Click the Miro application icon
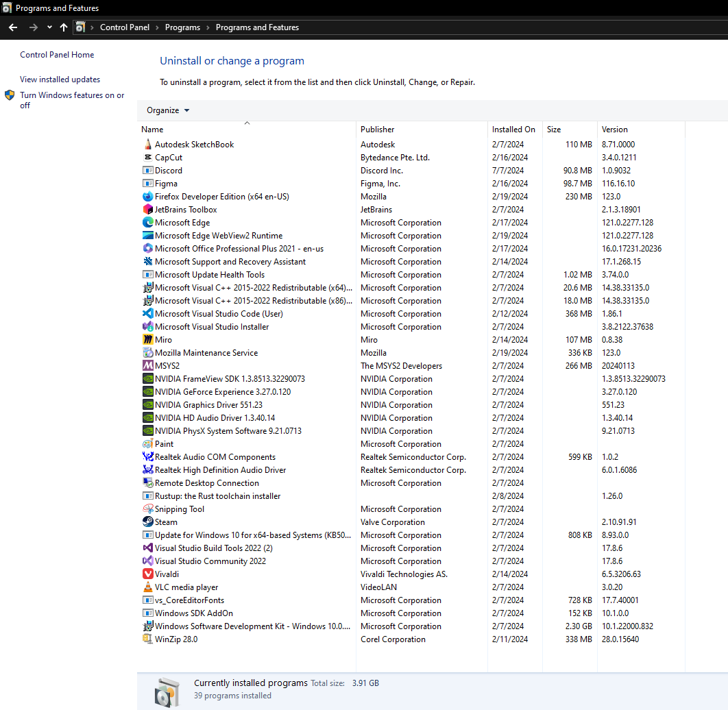 [147, 339]
